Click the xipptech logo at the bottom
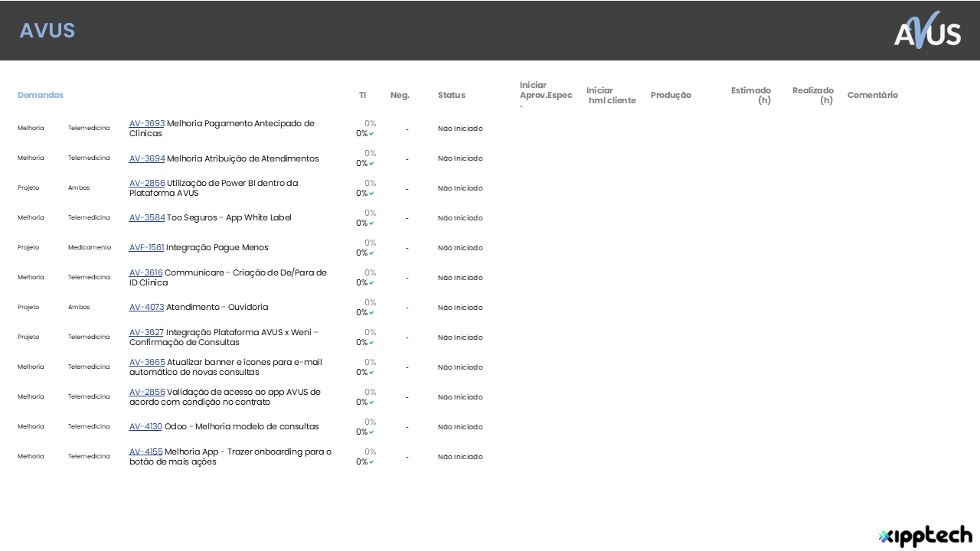 point(925,536)
